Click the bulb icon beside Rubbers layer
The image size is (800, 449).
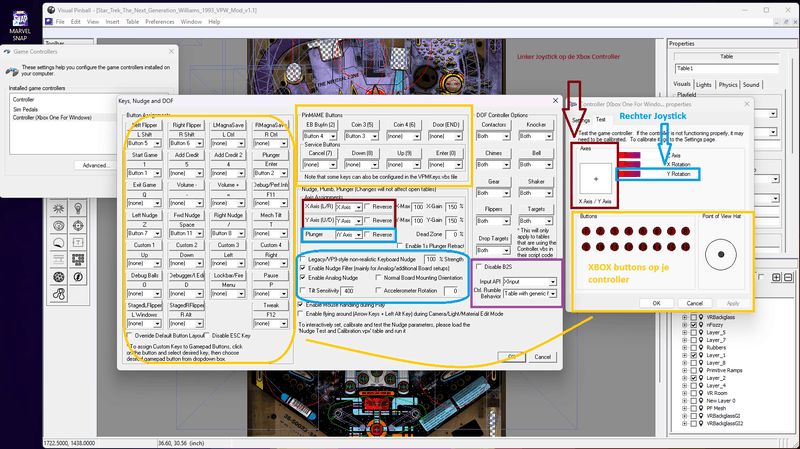pyautogui.click(x=701, y=347)
